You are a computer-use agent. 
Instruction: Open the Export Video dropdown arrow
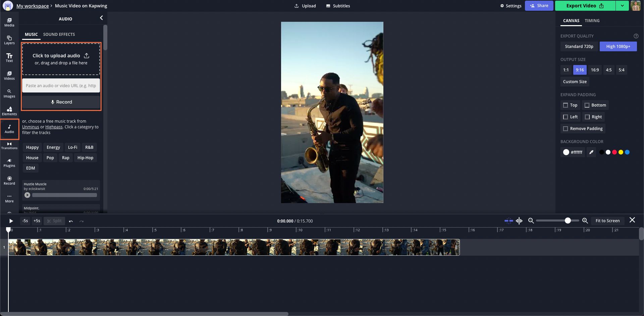[x=622, y=6]
